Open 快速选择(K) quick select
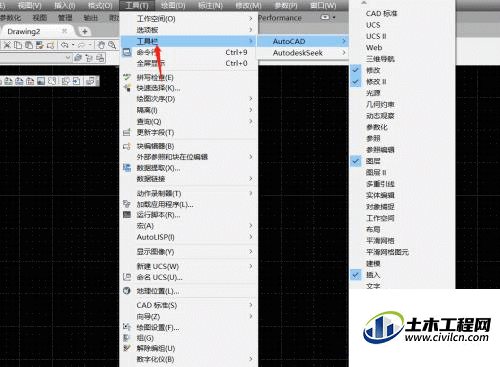500x367 pixels. [188, 88]
